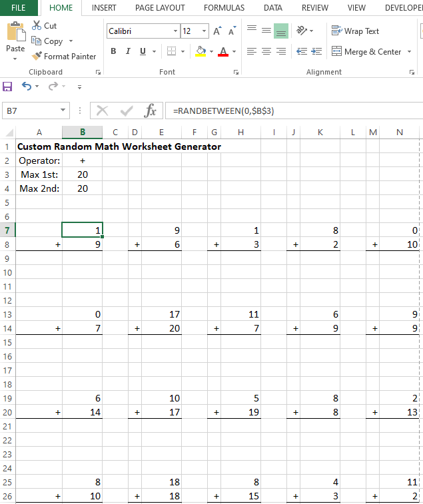The width and height of the screenshot is (423, 504).
Task: Toggle Wrap Text on
Action: 356,31
